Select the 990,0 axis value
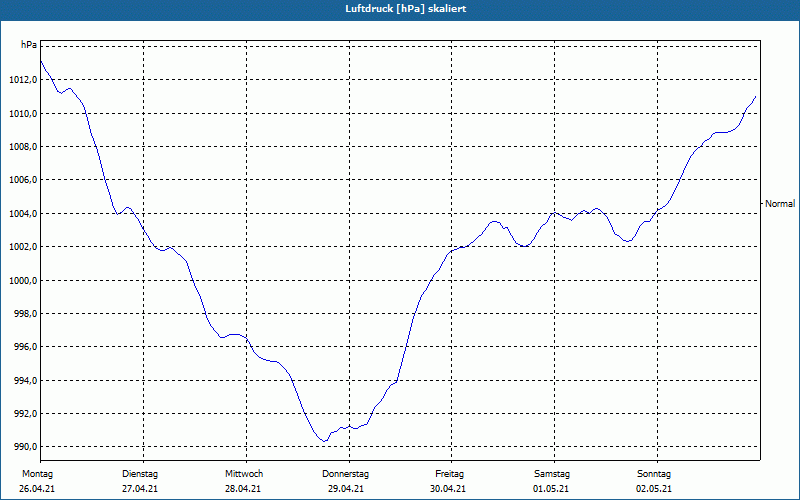 point(25,447)
